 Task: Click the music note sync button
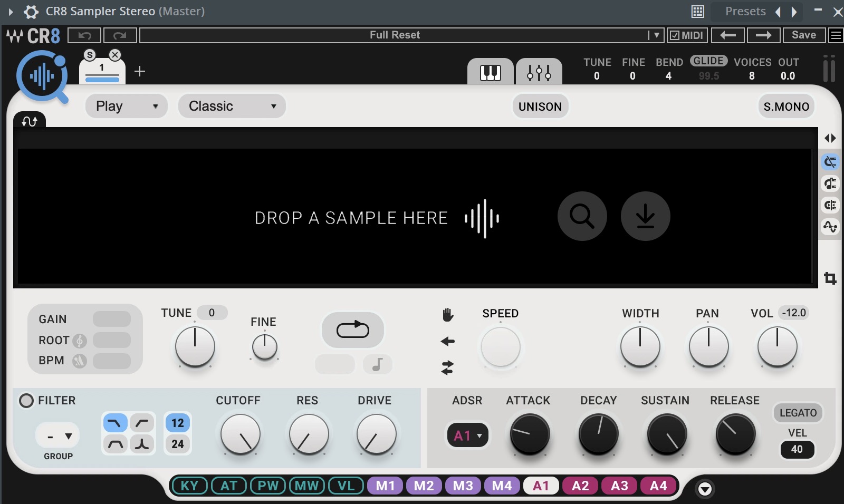pos(377,364)
